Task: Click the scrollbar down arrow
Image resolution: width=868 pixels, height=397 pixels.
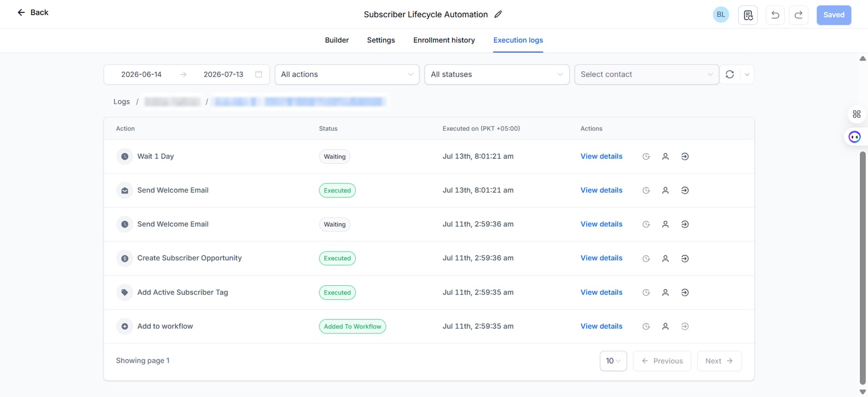Action: [863, 392]
